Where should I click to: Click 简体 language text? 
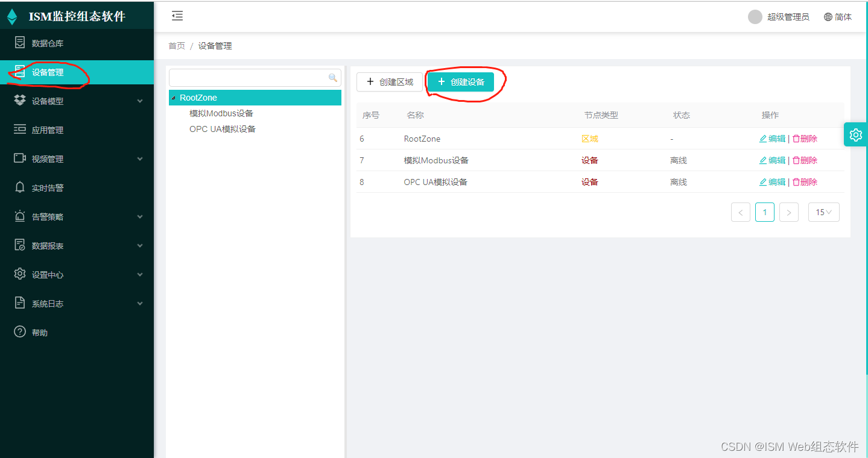843,17
